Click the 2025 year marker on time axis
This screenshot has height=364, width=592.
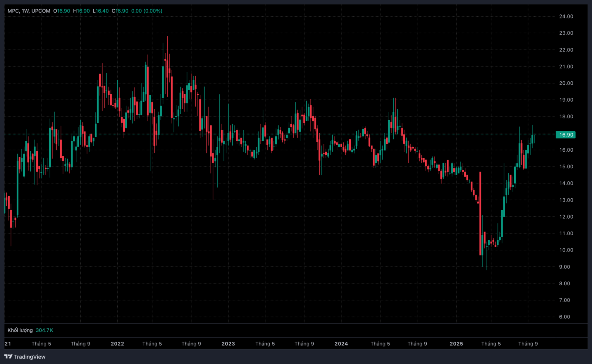click(456, 344)
